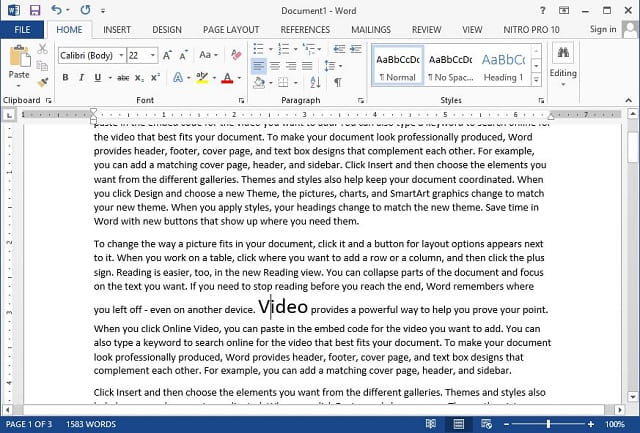Decrease the paragraph indent
Viewport: 640px width, 433px height.
339,49
